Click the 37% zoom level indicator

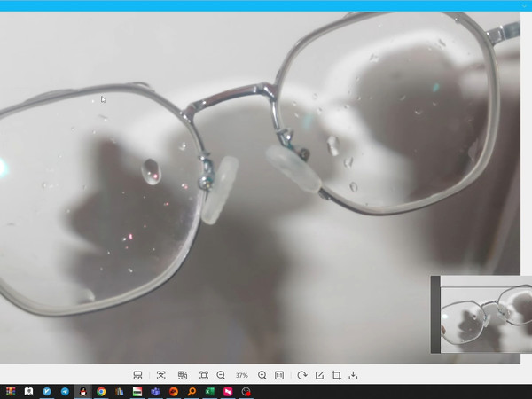click(241, 376)
